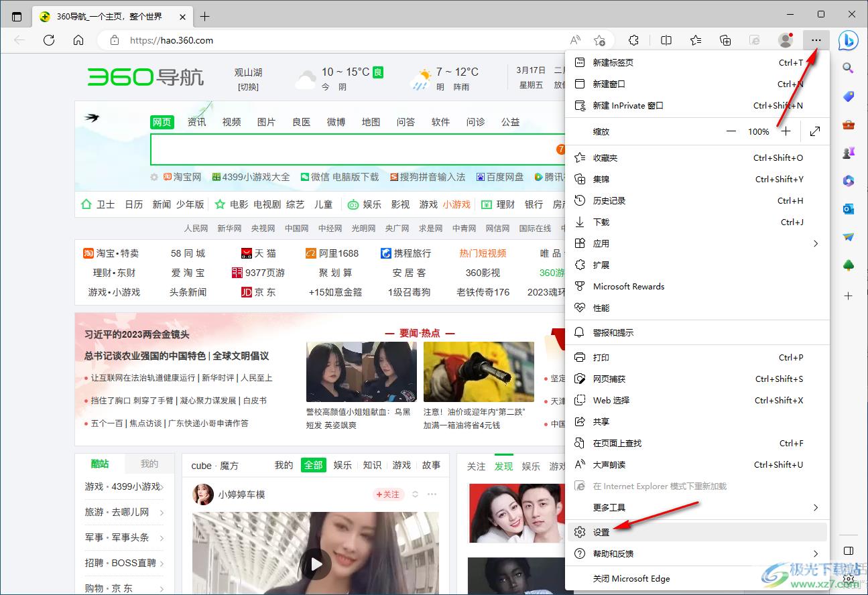Choose 打印 in the menu

pos(697,357)
